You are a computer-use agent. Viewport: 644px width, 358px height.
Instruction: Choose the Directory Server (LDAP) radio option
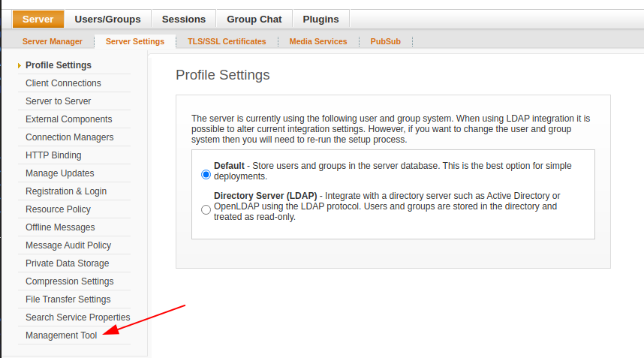206,210
